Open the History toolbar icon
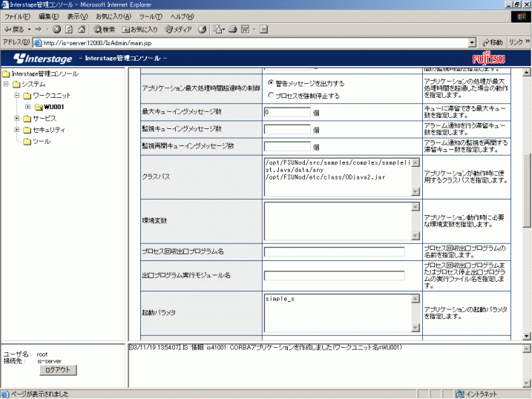The width and height of the screenshot is (532, 399). (x=203, y=30)
